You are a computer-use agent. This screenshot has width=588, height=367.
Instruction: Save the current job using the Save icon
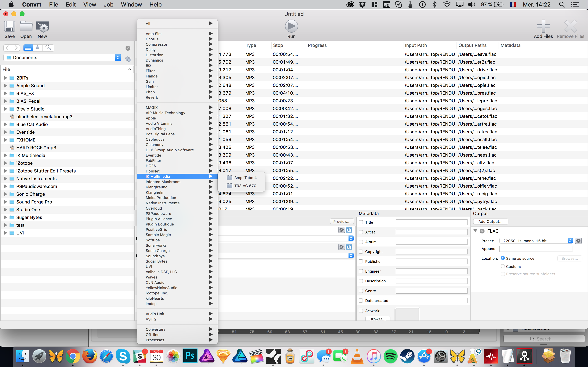click(x=9, y=29)
